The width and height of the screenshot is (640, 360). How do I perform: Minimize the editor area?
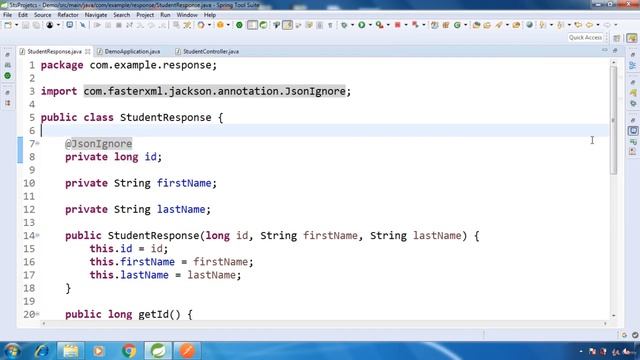click(x=604, y=50)
